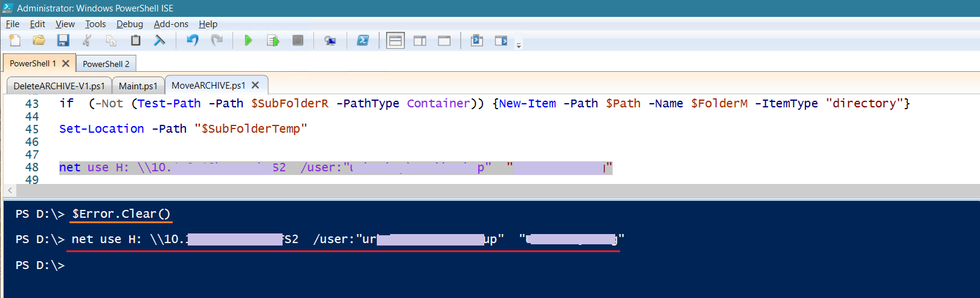Show script pane on top
This screenshot has height=298, width=980.
[396, 40]
